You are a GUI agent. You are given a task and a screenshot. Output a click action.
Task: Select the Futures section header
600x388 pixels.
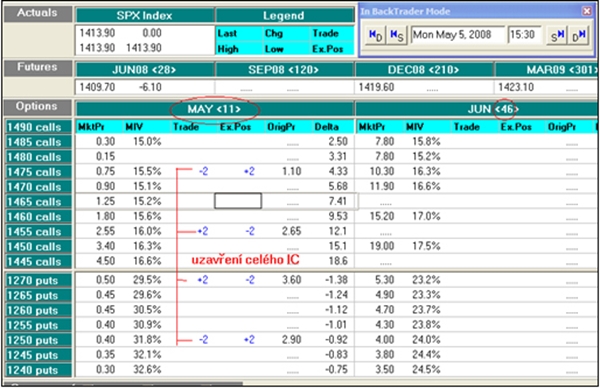37,68
